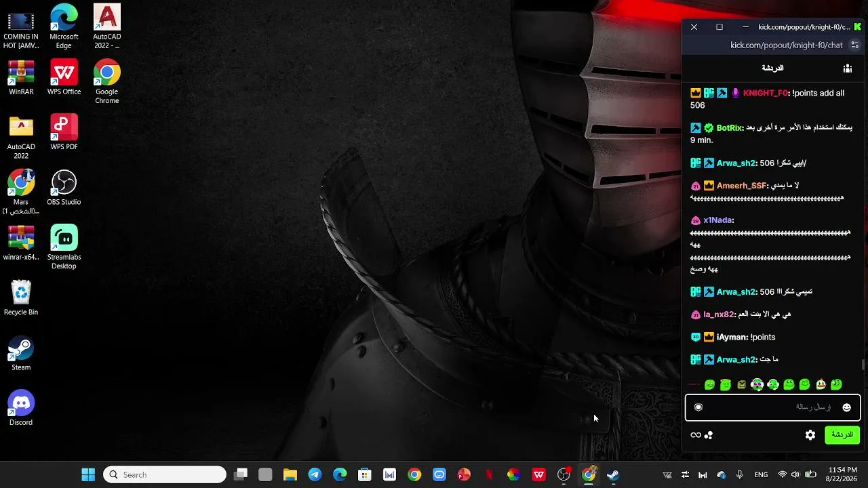This screenshot has width=868, height=488.
Task: Open OBS Studio from taskbar
Action: 564,474
